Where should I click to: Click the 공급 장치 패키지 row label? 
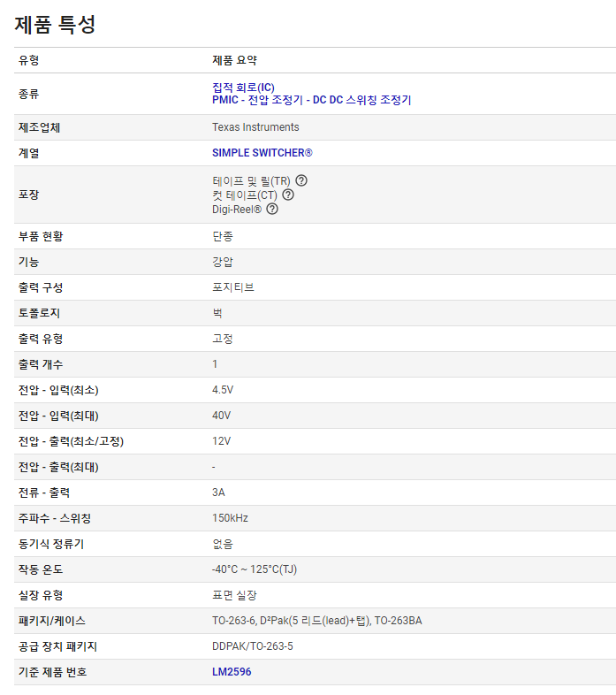(x=57, y=646)
